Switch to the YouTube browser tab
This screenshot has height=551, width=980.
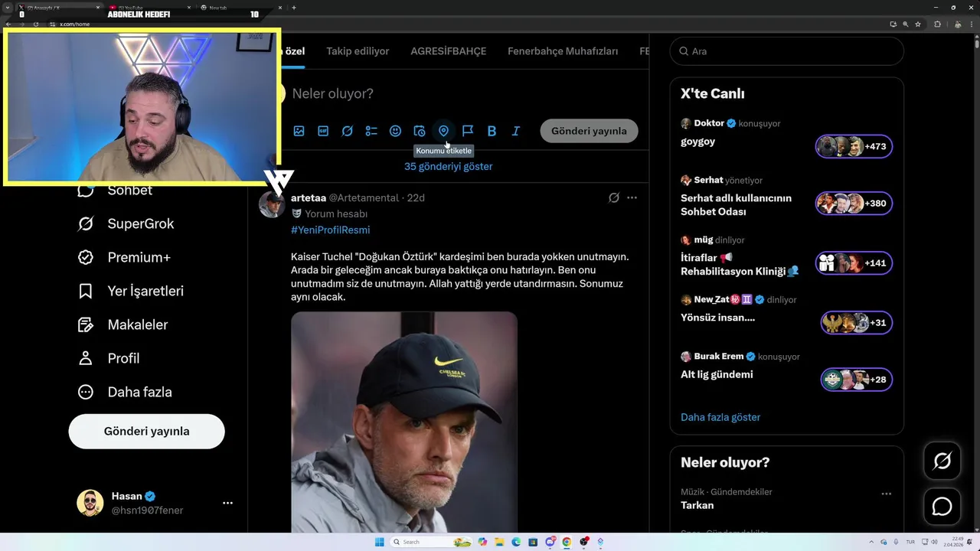click(150, 8)
